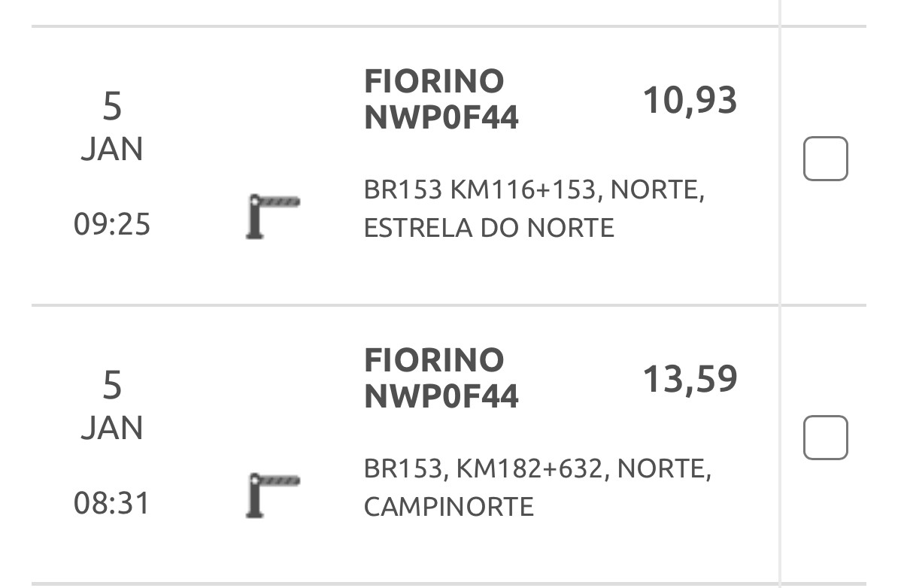Click day number 5 above the 08:31 time
This screenshot has width=907, height=588.
point(112,385)
